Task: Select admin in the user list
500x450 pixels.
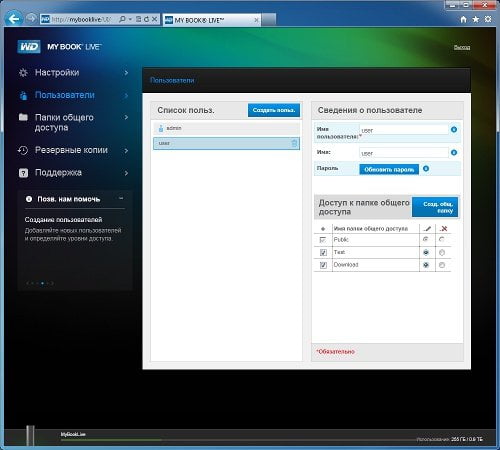Action: 226,128
